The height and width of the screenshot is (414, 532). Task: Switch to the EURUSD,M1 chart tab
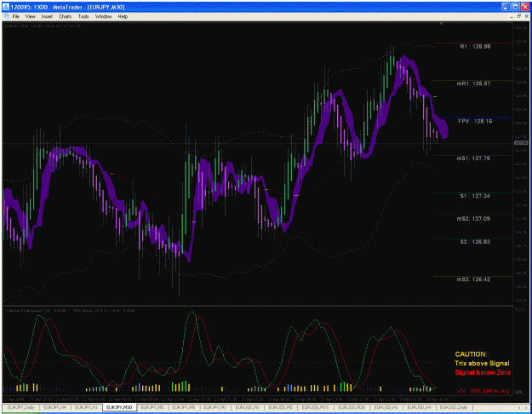point(247,407)
